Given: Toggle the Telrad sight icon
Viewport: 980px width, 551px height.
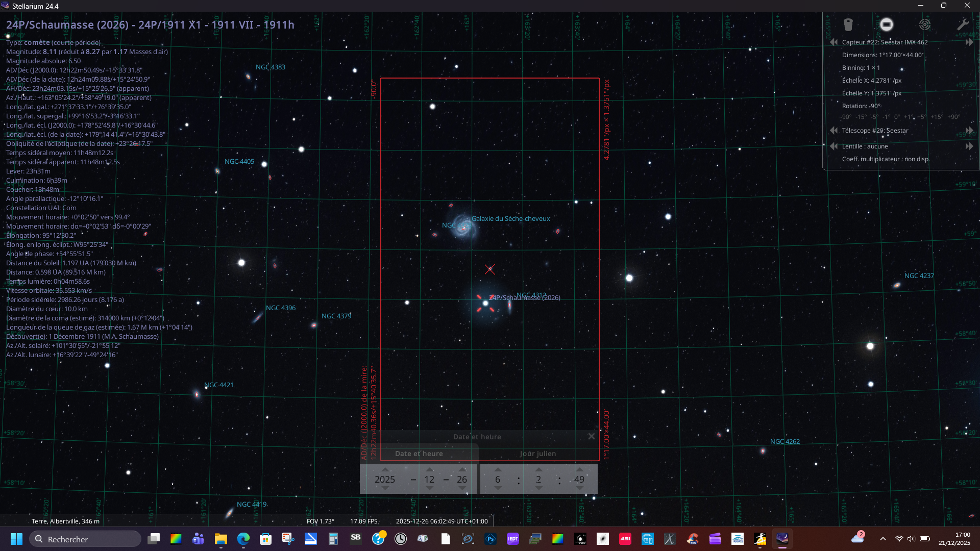Looking at the screenshot, I should 925,24.
